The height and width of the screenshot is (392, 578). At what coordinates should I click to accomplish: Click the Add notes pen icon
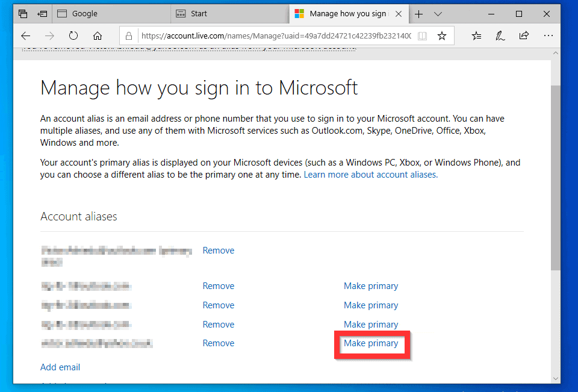[500, 36]
